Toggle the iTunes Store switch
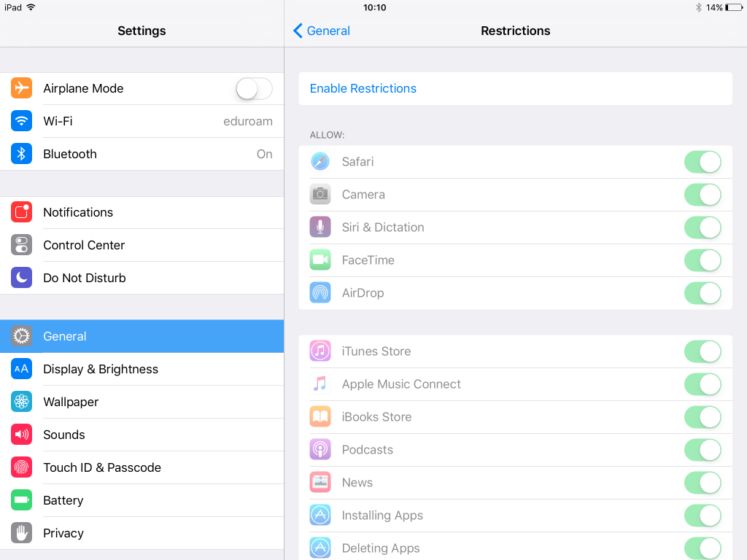 point(703,351)
